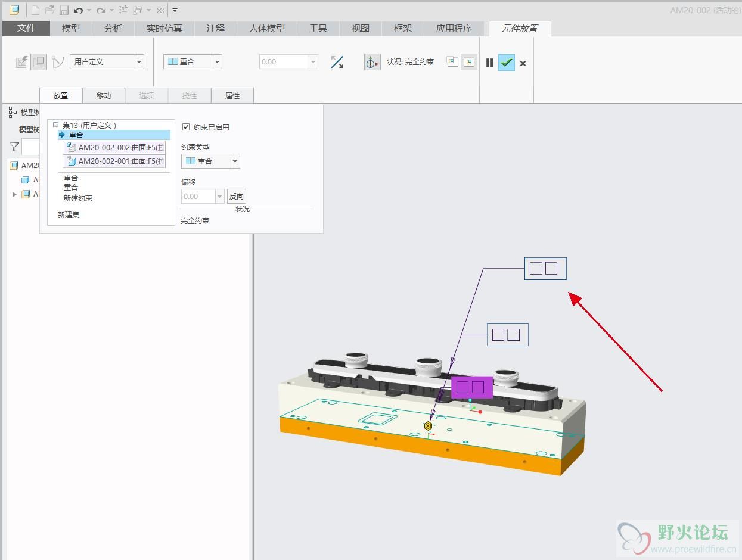Close the current window via toolbar icon

(x=160, y=10)
